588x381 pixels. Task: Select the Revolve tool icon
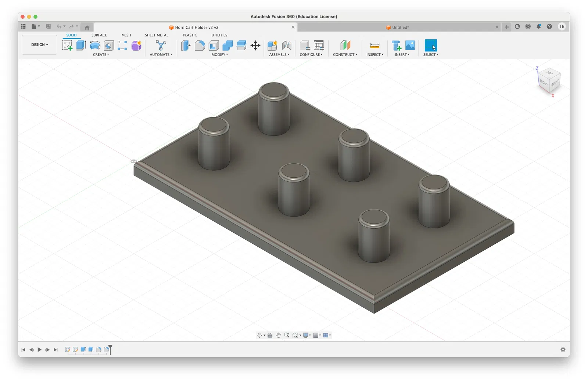pyautogui.click(x=95, y=46)
